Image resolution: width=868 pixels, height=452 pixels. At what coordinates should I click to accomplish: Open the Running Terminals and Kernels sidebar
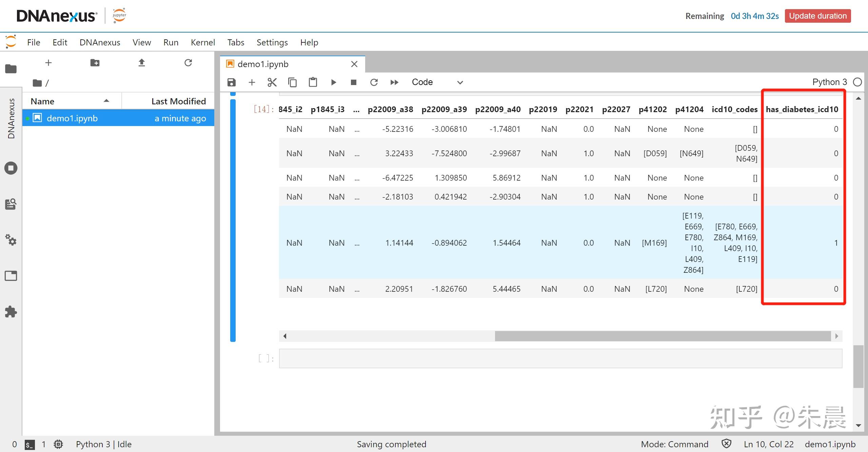pyautogui.click(x=11, y=168)
